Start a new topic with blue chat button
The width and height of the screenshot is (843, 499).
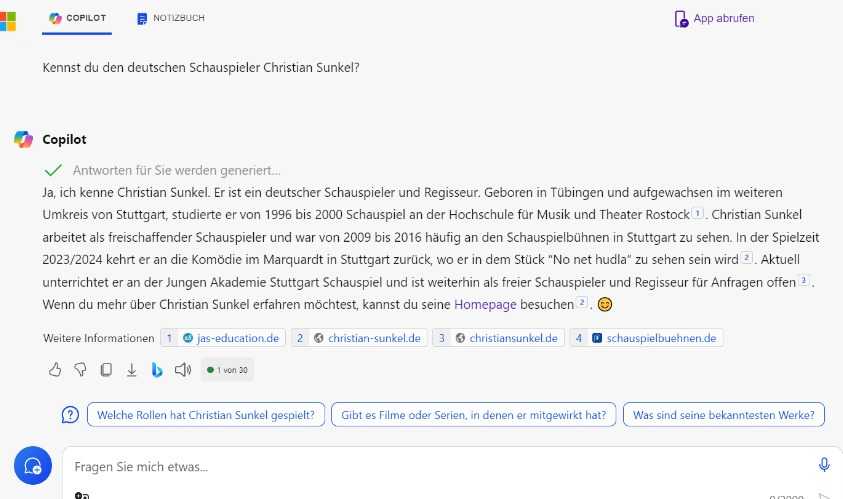[33, 466]
